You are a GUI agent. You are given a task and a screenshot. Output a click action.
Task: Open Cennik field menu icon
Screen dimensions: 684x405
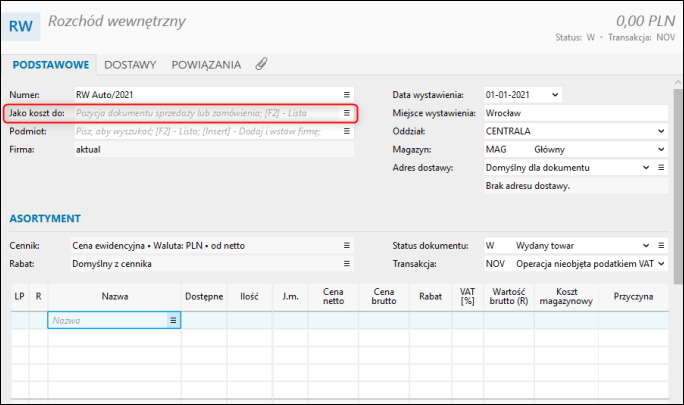click(346, 246)
